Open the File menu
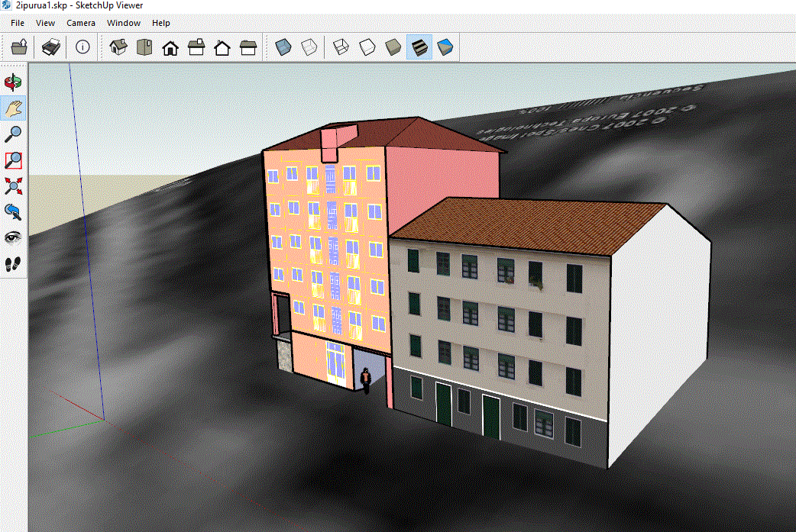 click(18, 23)
